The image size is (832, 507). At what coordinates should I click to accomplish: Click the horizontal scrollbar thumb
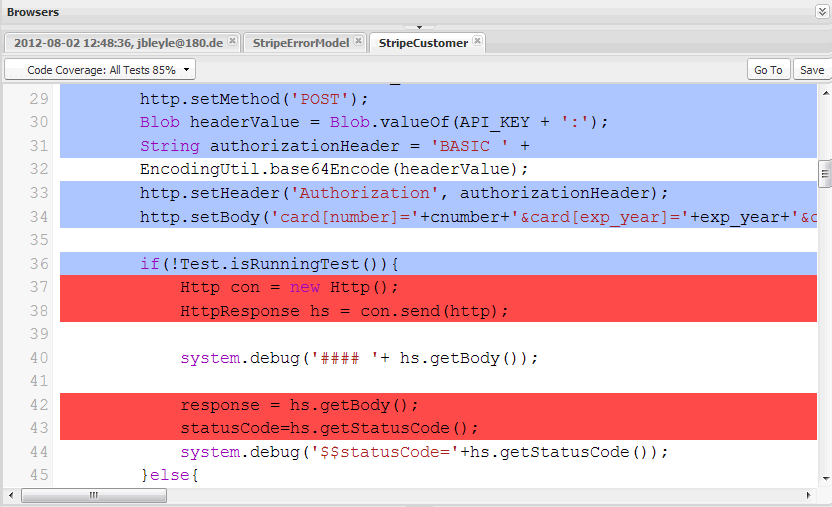click(92, 495)
